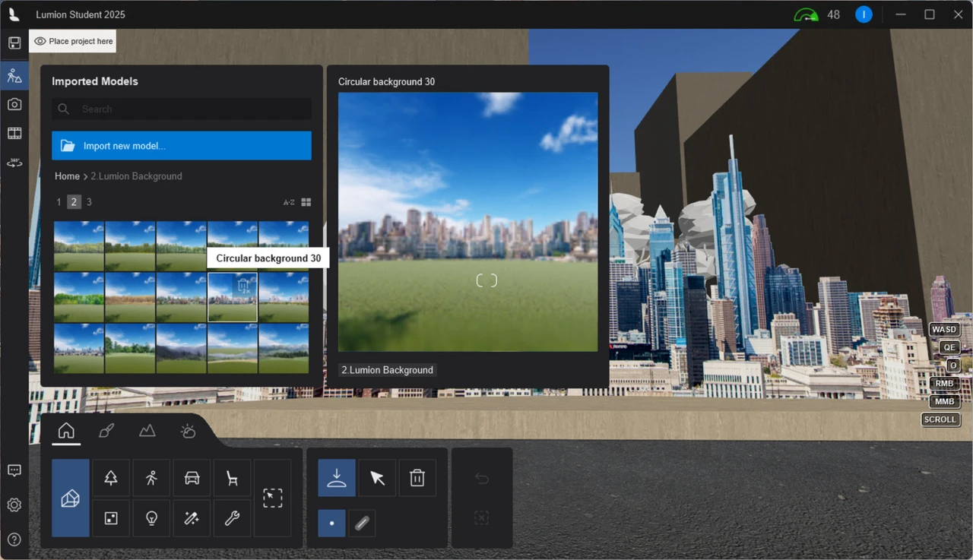
Task: Open the Materials paintbrush tab
Action: [x=106, y=431]
